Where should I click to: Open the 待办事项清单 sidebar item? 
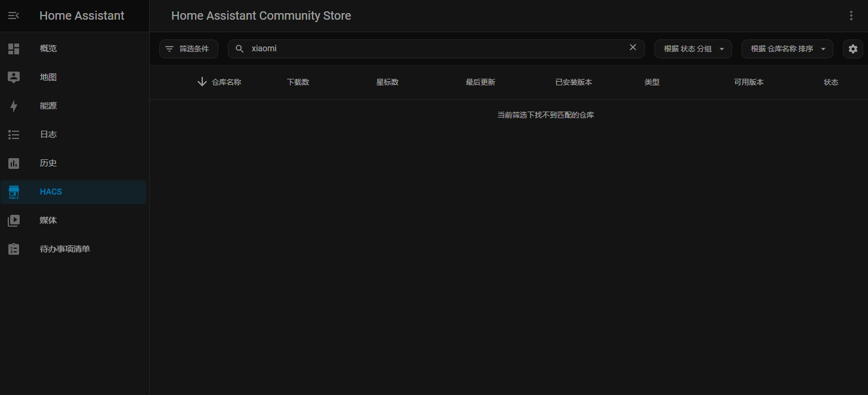point(73,249)
